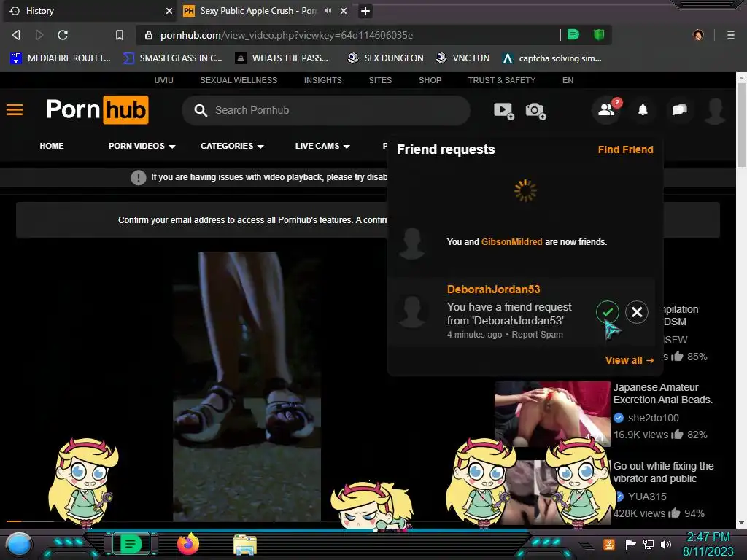Accept DeborahJordan53's friend request checkmark
747x560 pixels.
pos(608,312)
